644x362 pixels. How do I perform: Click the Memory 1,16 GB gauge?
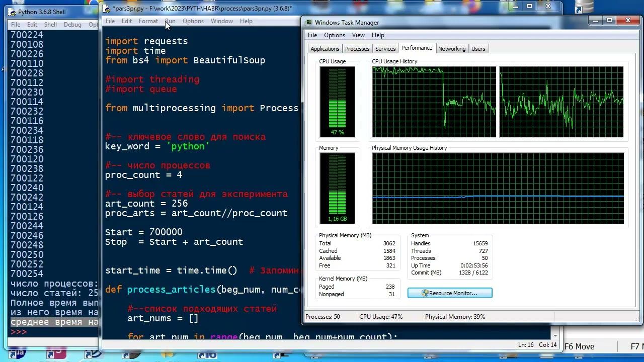click(337, 188)
